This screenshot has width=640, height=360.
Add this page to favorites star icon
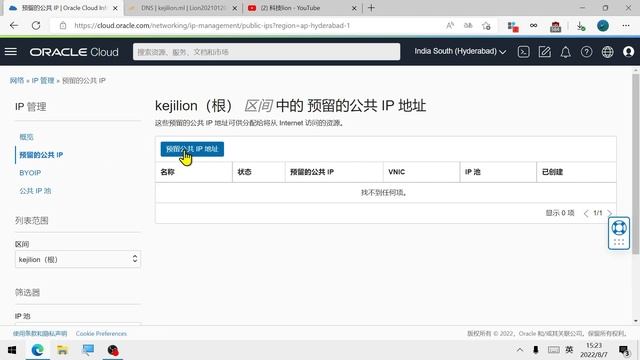486,26
